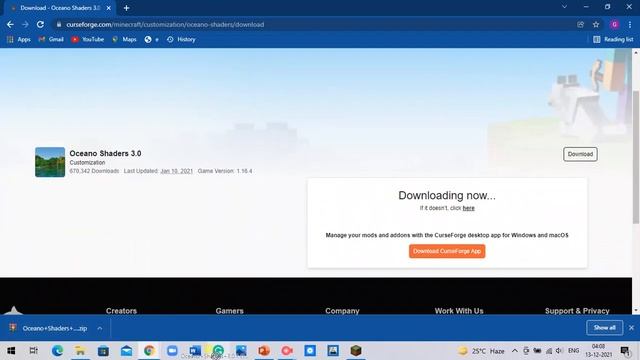Click the Work With Us footer heading

[459, 311]
